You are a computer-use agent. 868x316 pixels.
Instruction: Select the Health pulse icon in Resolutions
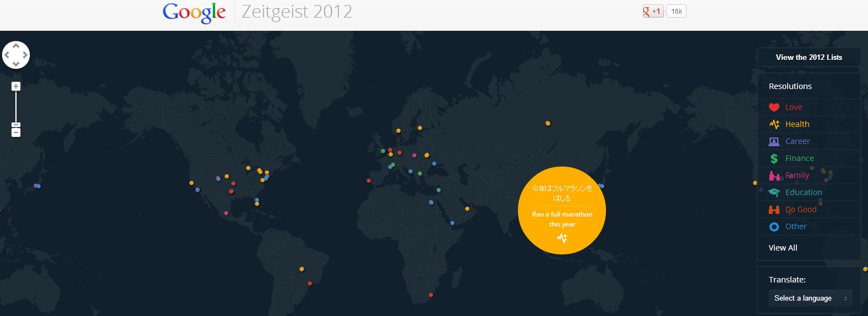click(x=774, y=125)
